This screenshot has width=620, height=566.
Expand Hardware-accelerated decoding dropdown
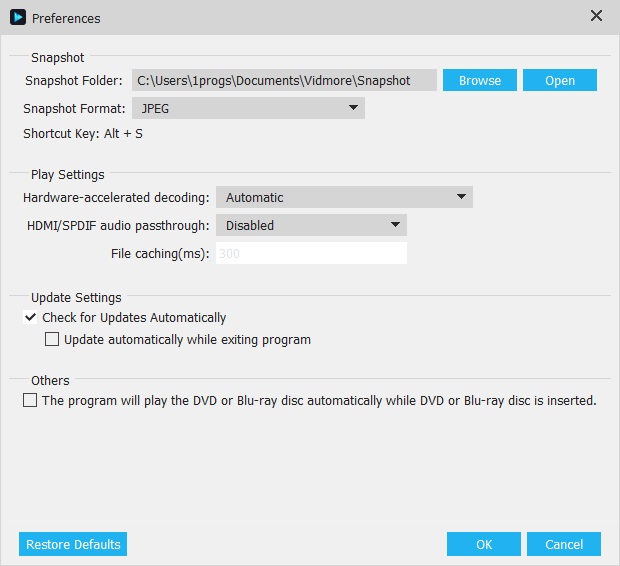pos(345,197)
